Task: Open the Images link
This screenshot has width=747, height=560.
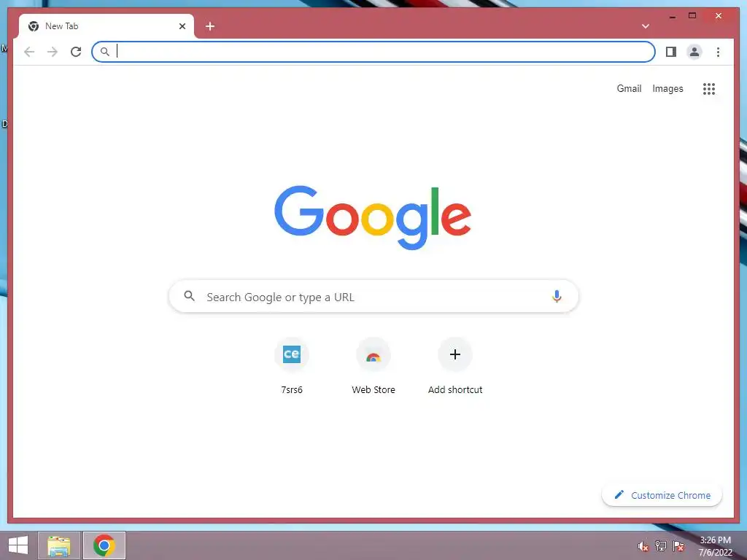Action: pos(667,88)
